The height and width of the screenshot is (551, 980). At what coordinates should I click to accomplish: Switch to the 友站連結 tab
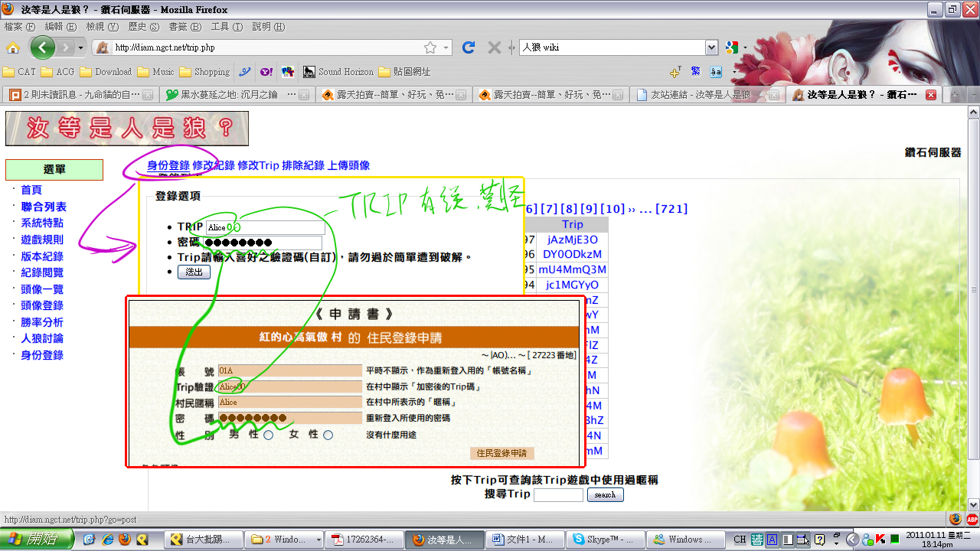click(x=700, y=95)
